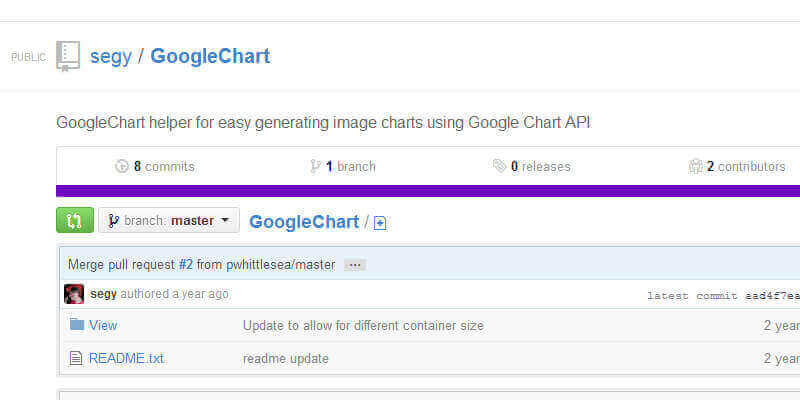Click the green compare branches button

(x=75, y=220)
